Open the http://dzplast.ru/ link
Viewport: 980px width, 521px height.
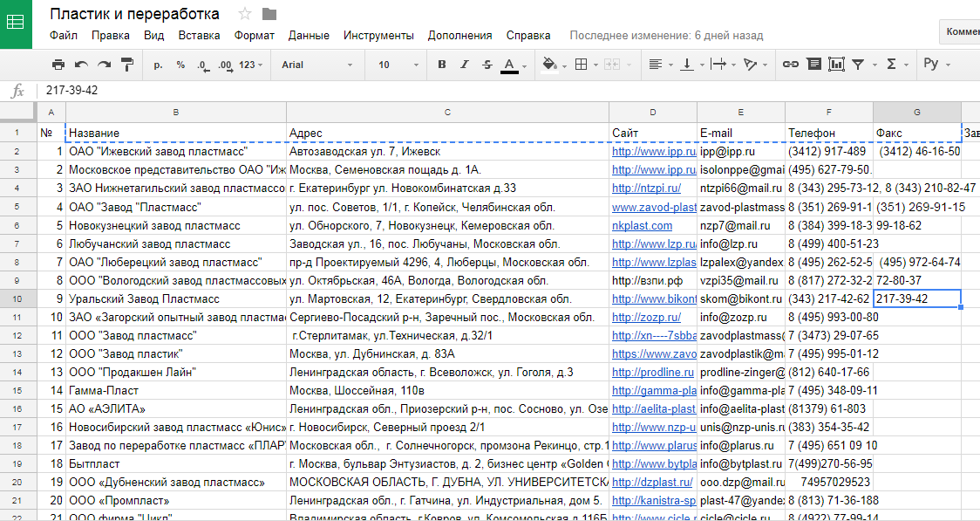652,483
